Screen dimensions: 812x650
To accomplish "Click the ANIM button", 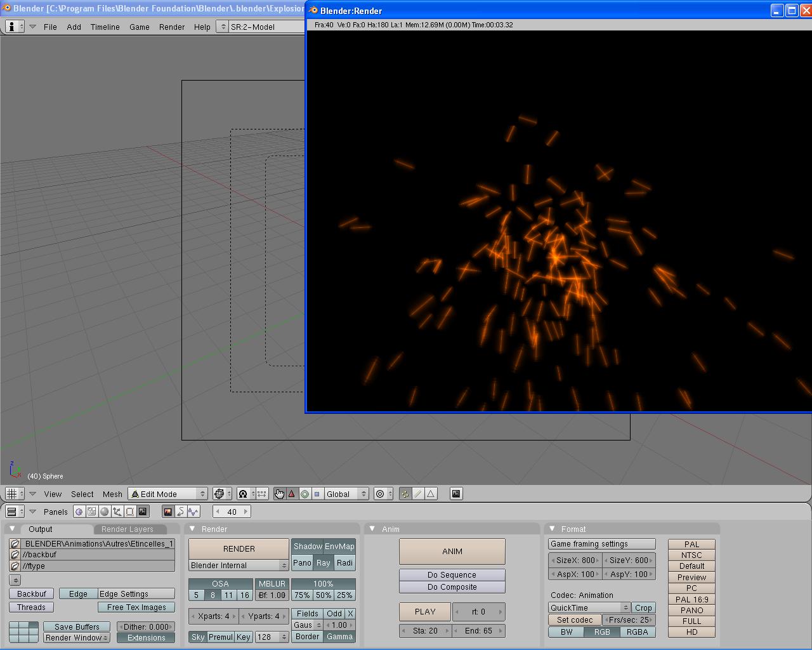I will (x=452, y=552).
